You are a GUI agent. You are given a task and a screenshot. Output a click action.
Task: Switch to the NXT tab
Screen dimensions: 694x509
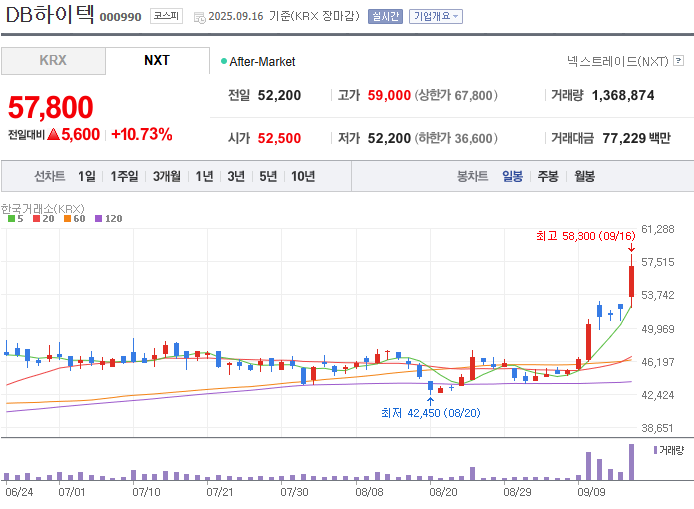point(157,61)
